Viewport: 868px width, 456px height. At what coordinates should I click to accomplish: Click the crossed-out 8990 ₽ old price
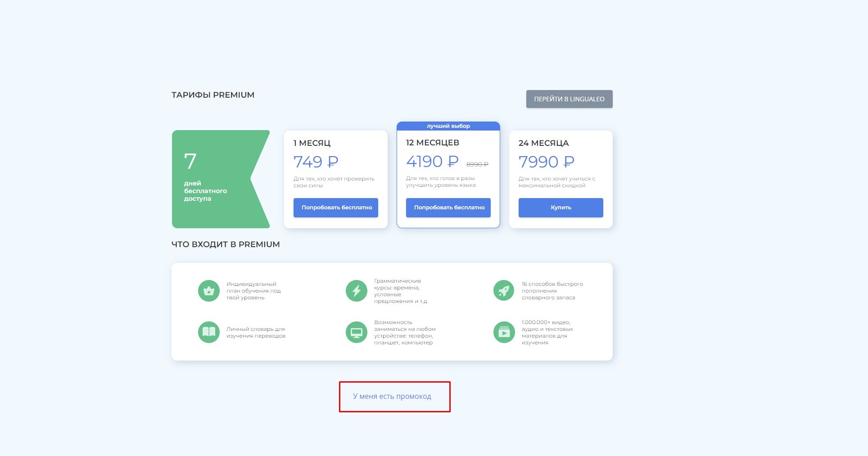pos(477,164)
